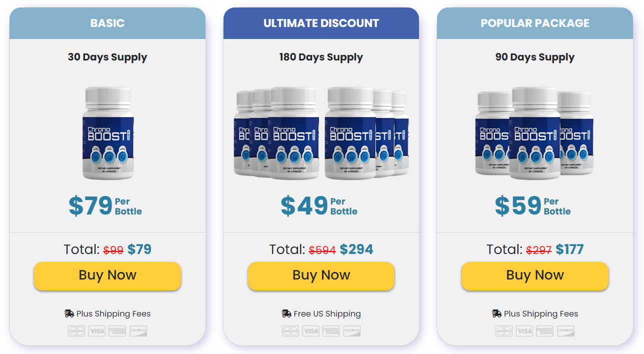
Task: Select the MasterCard icon under BASIC package
Action: coord(76,330)
